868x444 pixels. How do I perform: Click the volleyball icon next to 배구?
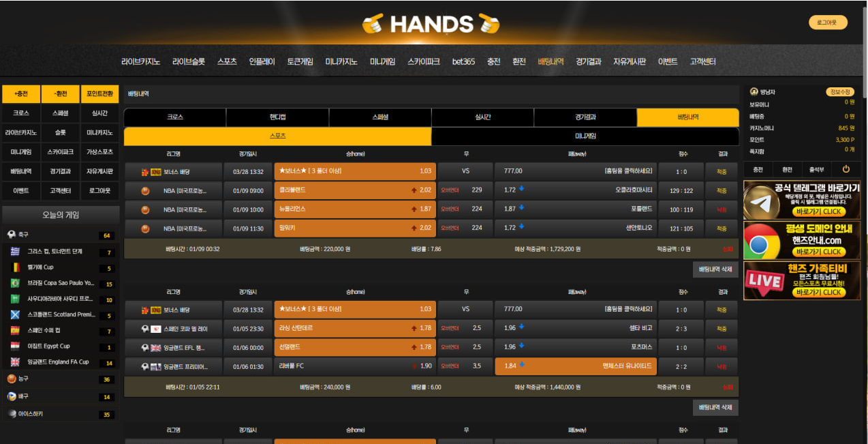12,396
